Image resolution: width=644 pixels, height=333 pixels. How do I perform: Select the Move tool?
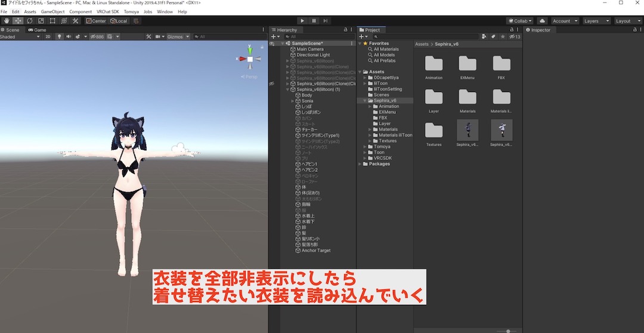(18, 20)
